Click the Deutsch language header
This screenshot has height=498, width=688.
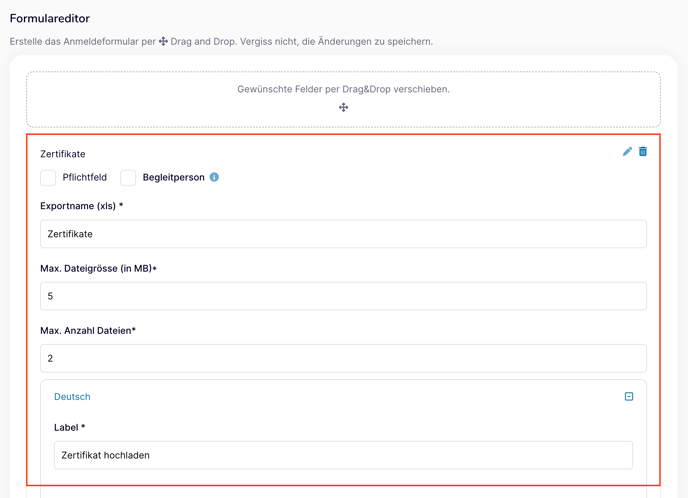coord(72,397)
